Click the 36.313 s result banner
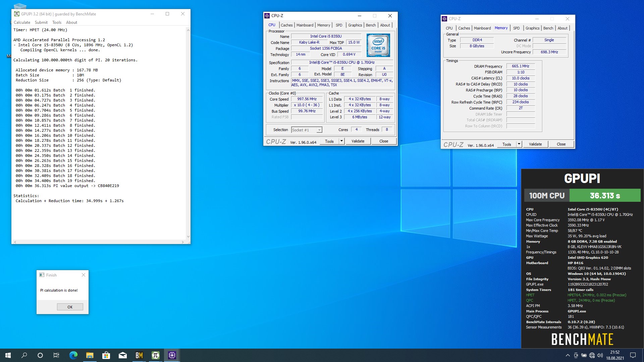Viewport: 644px width, 362px height. pyautogui.click(x=605, y=195)
